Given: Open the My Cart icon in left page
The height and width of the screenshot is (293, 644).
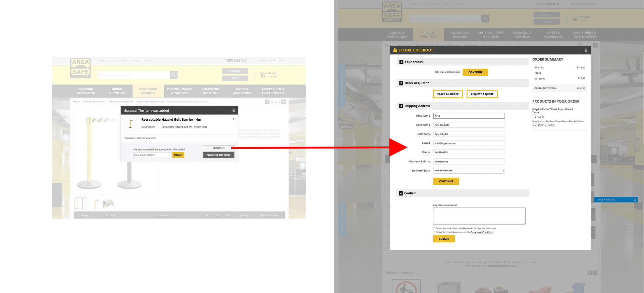Looking at the screenshot, I should tap(263, 75).
